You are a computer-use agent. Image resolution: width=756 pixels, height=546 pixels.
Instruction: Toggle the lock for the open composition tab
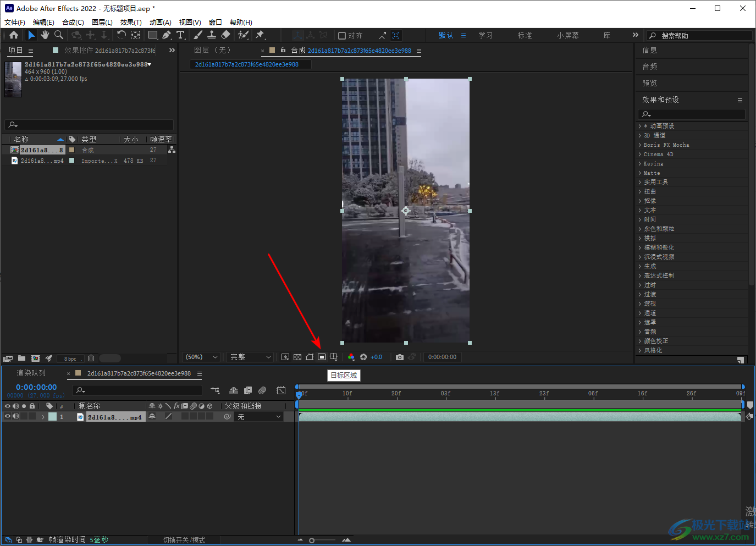pos(283,50)
